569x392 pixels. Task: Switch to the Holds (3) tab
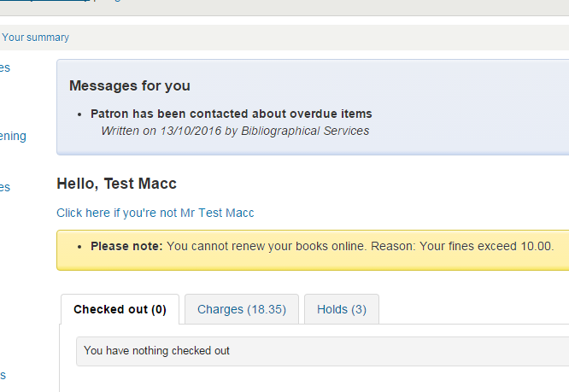(341, 309)
